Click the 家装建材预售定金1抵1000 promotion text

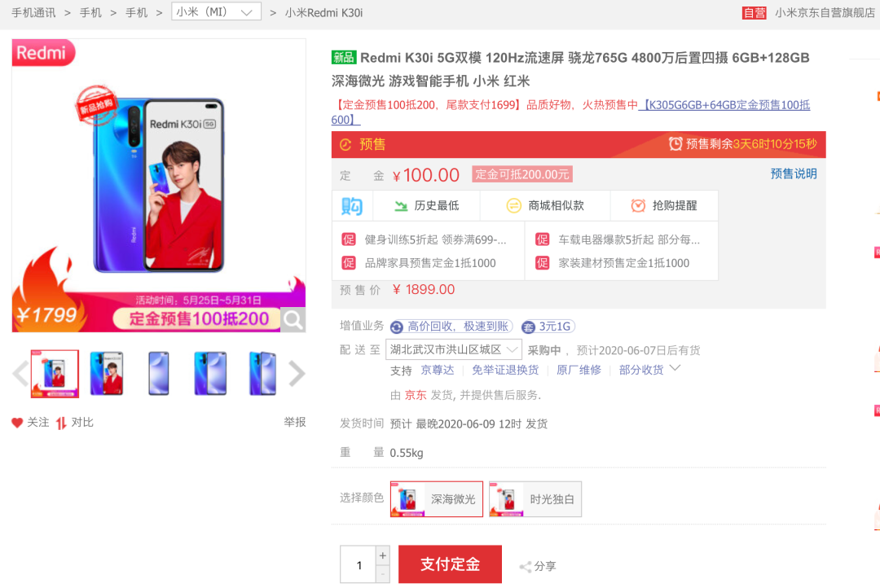click(x=623, y=262)
